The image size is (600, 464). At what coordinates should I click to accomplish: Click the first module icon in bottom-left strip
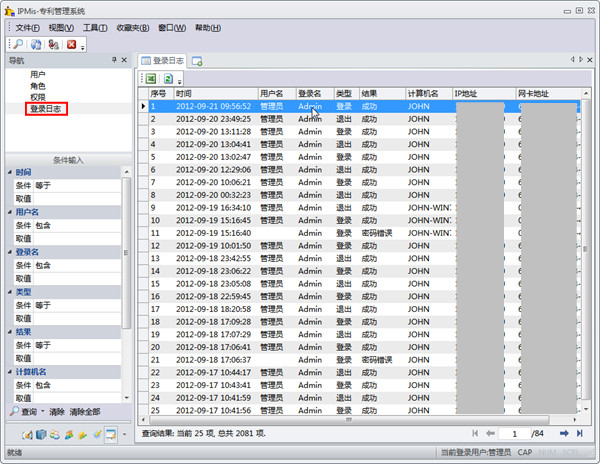27,435
